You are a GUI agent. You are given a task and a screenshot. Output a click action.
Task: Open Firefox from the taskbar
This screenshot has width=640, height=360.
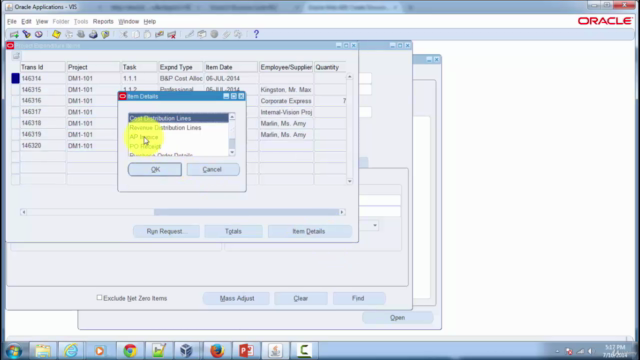click(x=217, y=351)
